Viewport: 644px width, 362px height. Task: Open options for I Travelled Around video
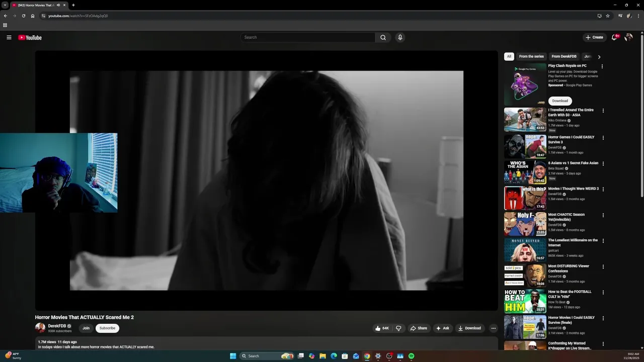pos(603,111)
